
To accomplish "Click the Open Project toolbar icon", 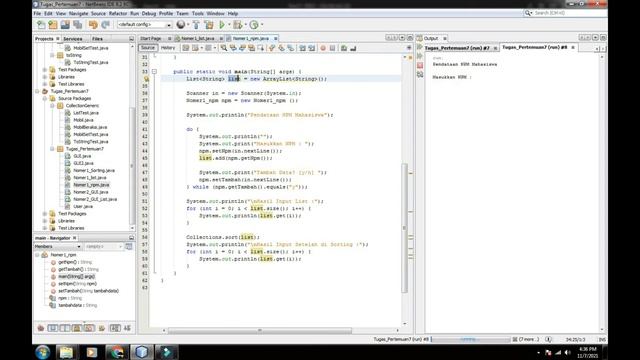I will pyautogui.click(x=65, y=24).
